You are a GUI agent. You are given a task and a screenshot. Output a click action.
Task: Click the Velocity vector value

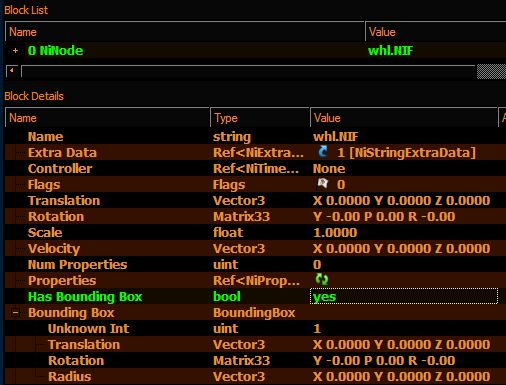[401, 249]
